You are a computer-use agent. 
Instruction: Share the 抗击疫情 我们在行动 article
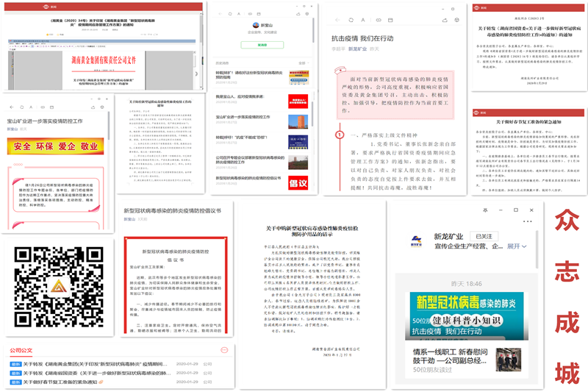[x=445, y=20]
